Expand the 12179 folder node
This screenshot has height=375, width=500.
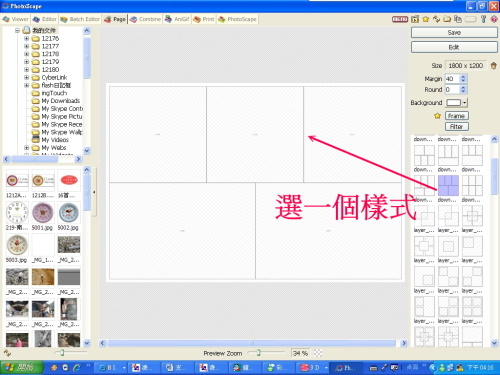[26, 62]
